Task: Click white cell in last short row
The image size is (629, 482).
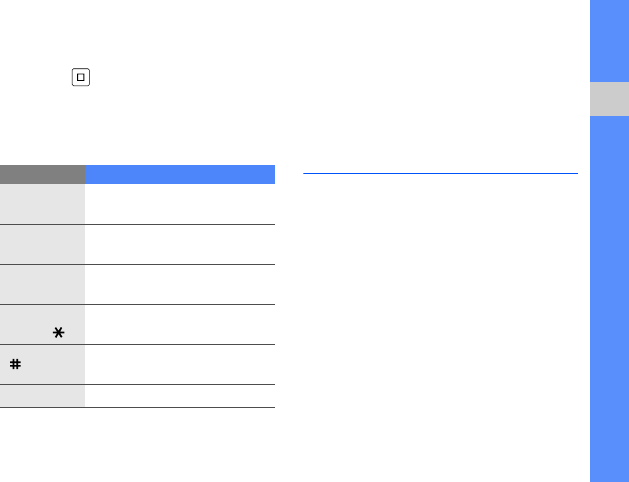Action: [x=180, y=396]
